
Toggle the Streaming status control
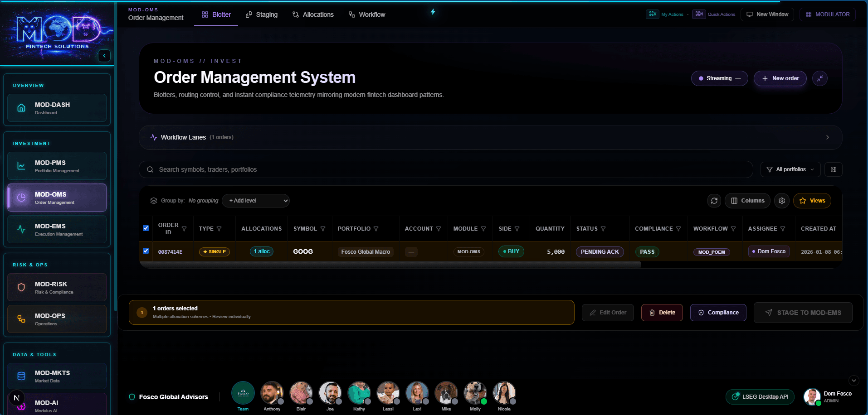[719, 78]
